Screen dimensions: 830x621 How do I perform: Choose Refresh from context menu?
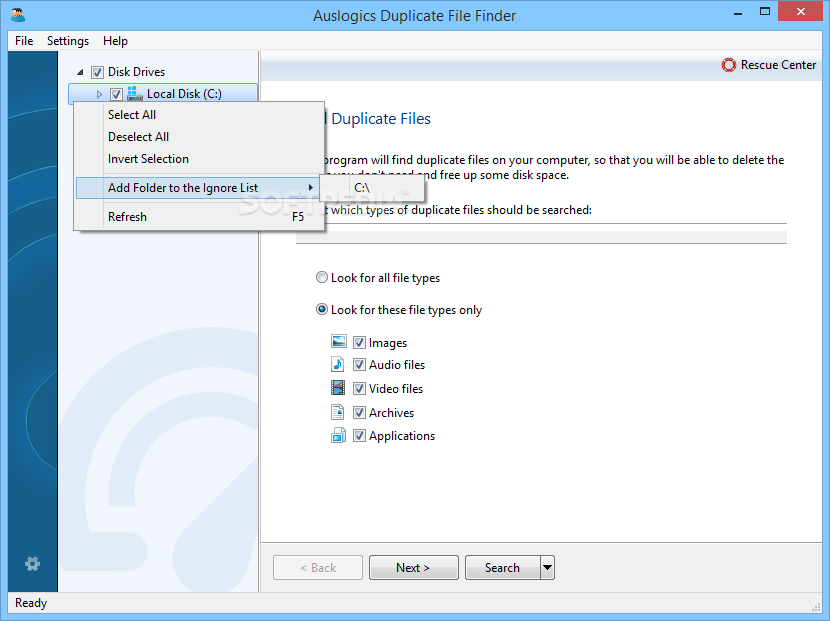200,217
